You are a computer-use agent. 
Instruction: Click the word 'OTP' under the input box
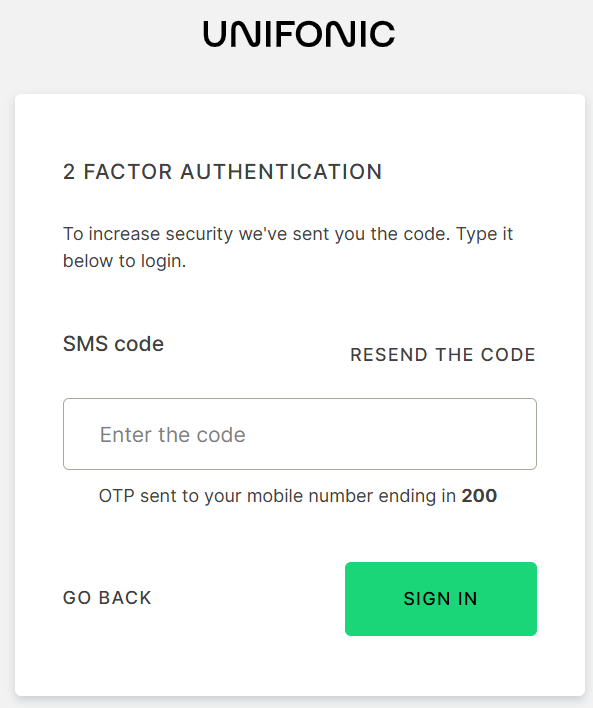tap(117, 496)
